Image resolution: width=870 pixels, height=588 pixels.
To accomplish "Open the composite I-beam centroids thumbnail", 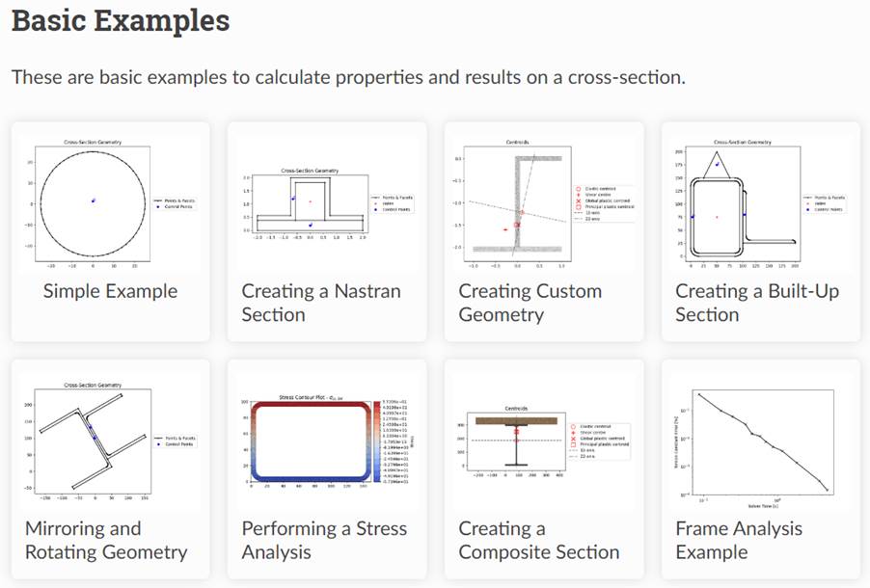I will click(x=544, y=441).
